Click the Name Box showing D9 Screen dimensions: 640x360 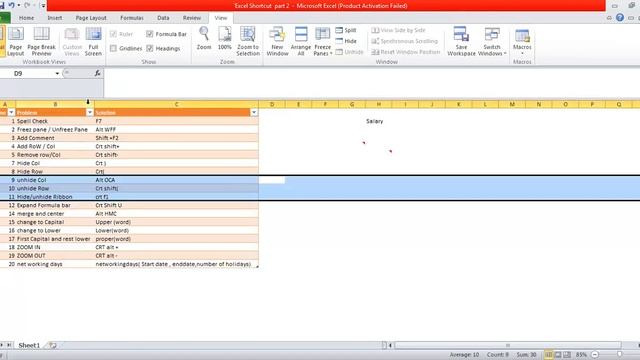27,73
